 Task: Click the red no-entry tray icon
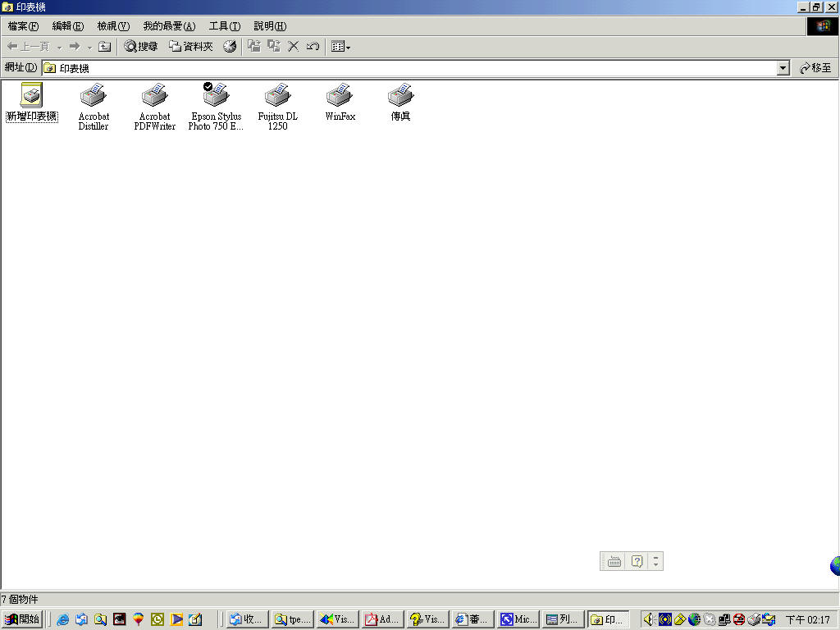(x=739, y=620)
